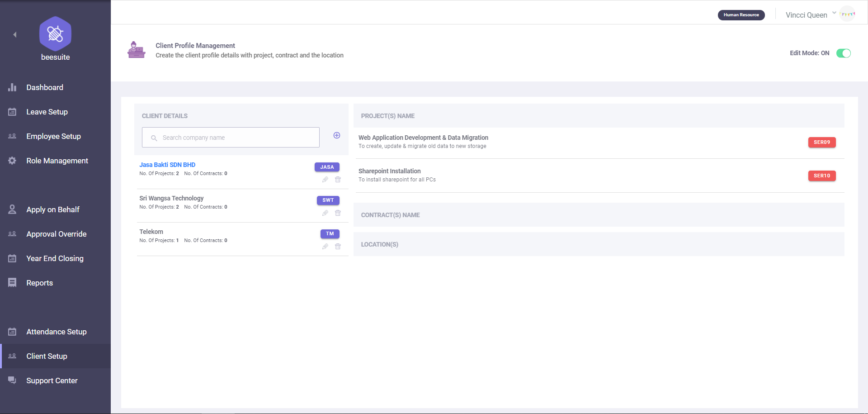Screen dimensions: 868x414
Task: Click the Human Resource badge
Action: (741, 15)
